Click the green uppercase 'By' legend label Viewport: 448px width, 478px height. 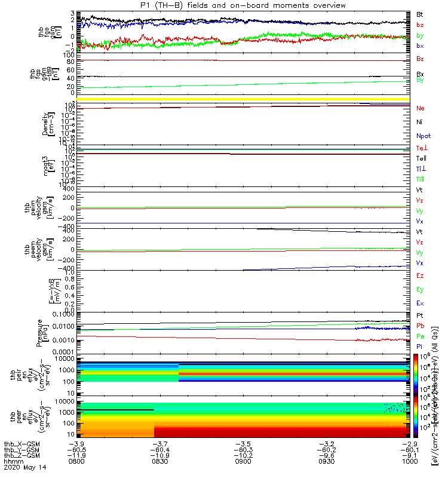tap(420, 80)
